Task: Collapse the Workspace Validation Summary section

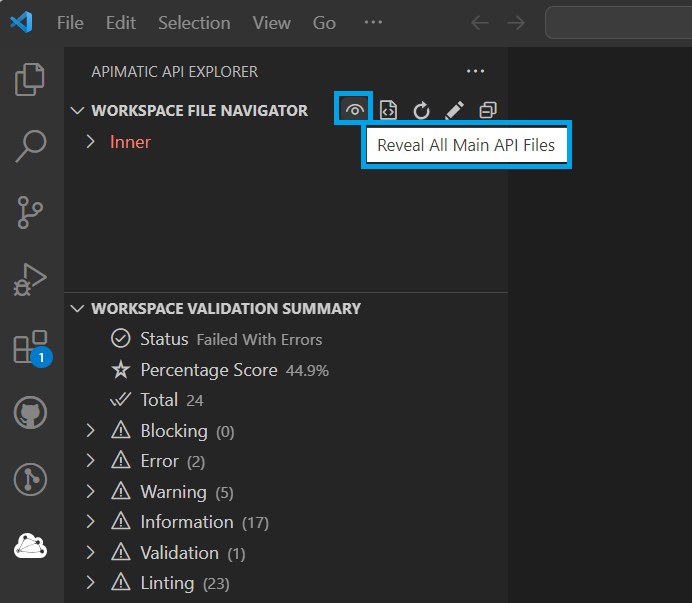Action: [x=77, y=308]
